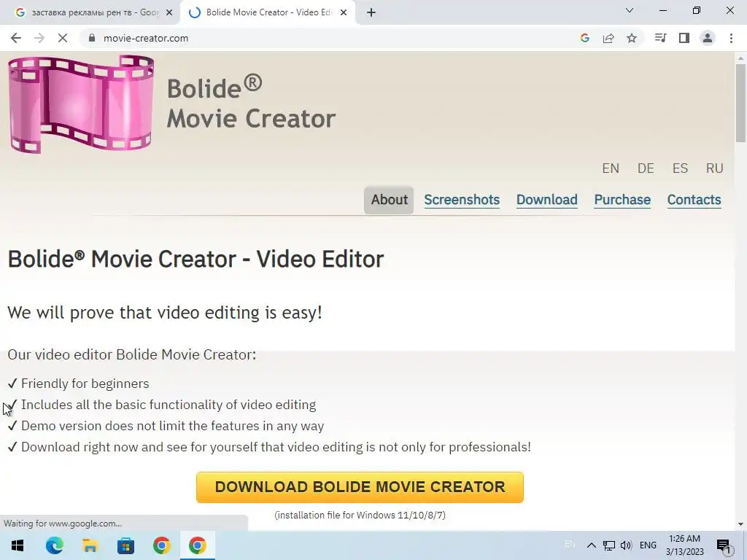The height and width of the screenshot is (560, 747).
Task: Open media control icon in toolbar
Action: tap(660, 38)
